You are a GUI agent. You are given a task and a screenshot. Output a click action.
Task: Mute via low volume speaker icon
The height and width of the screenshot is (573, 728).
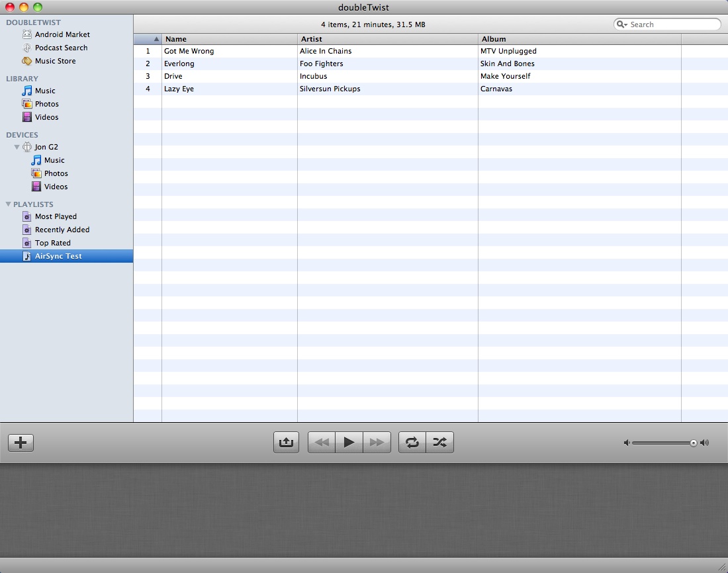pos(627,443)
